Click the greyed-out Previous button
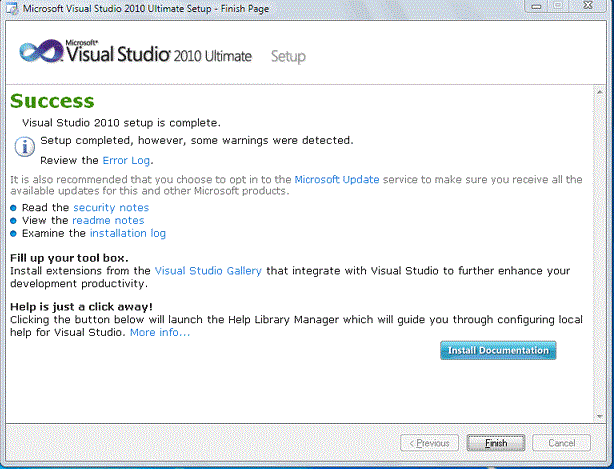Image resolution: width=614 pixels, height=469 pixels. point(429,443)
